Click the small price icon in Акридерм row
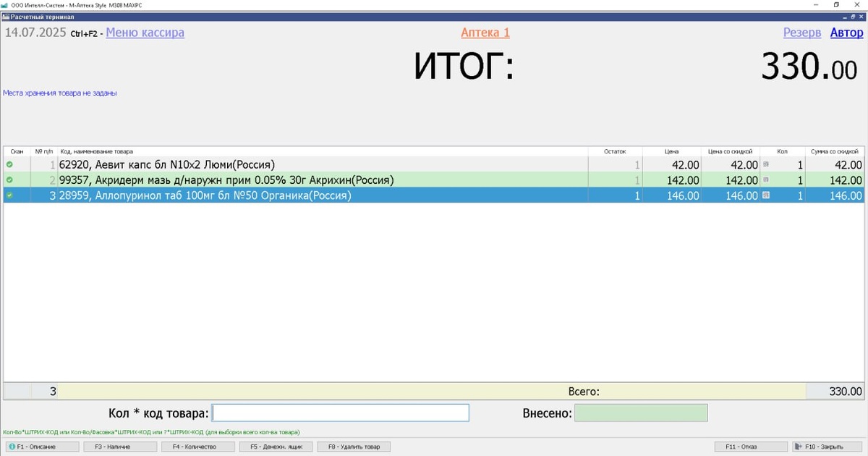Screen dimensions: 868x456 point(766,180)
